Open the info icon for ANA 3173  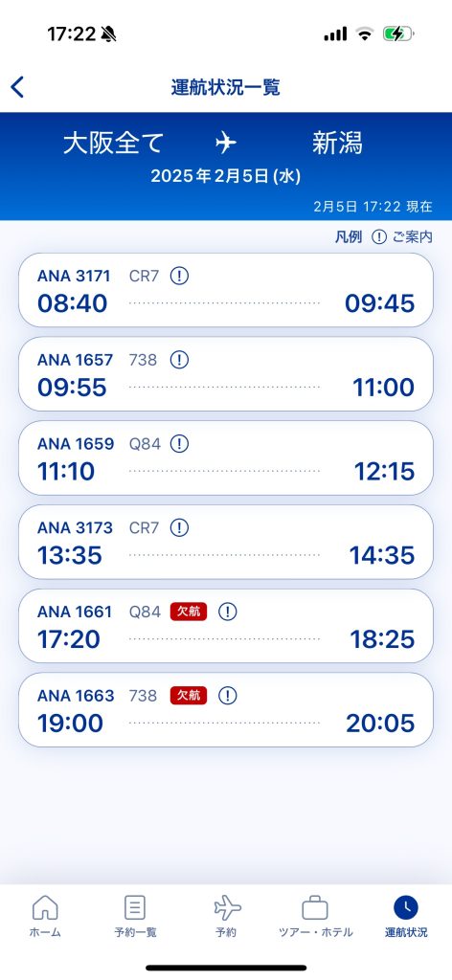179,527
